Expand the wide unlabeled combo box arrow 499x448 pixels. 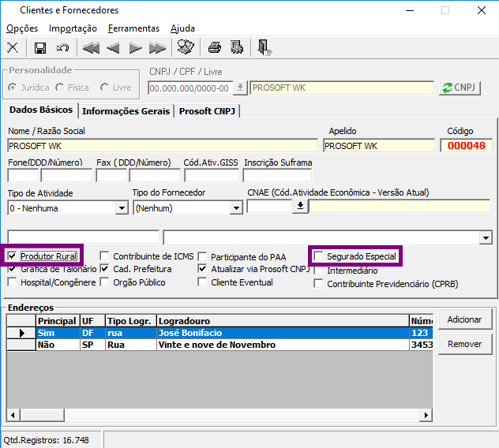tap(486, 238)
